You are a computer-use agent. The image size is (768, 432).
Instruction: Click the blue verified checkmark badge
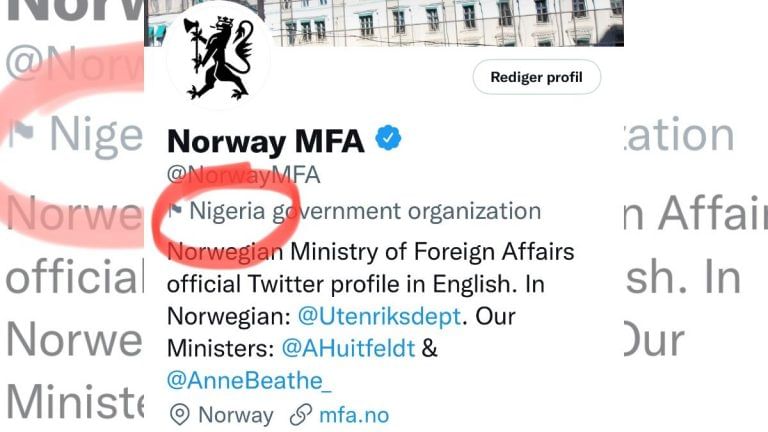click(388, 139)
